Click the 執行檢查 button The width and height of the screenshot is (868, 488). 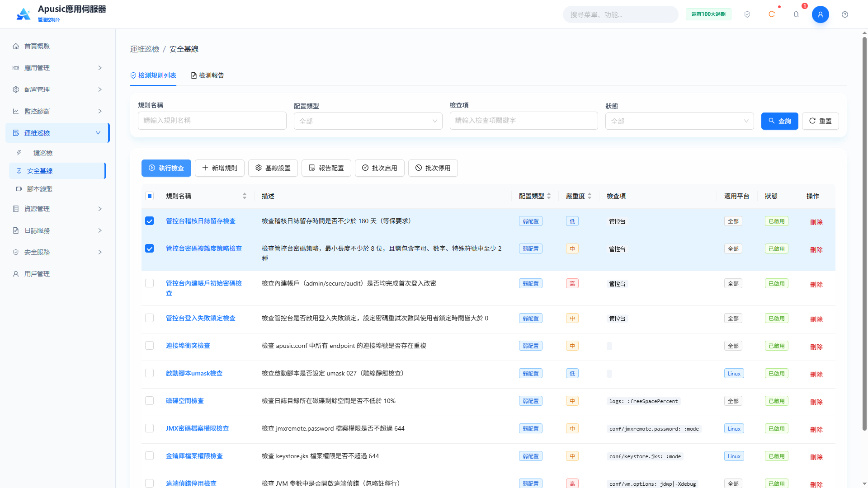point(166,168)
